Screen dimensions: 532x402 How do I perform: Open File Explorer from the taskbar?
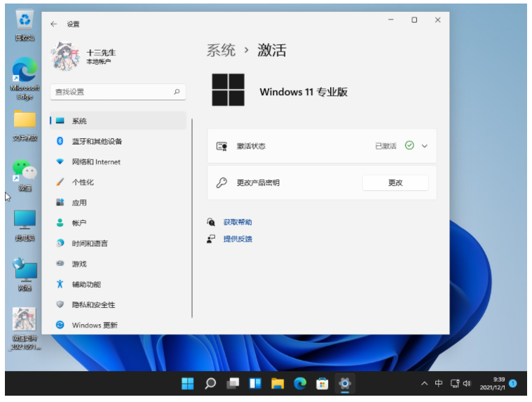coord(278,384)
